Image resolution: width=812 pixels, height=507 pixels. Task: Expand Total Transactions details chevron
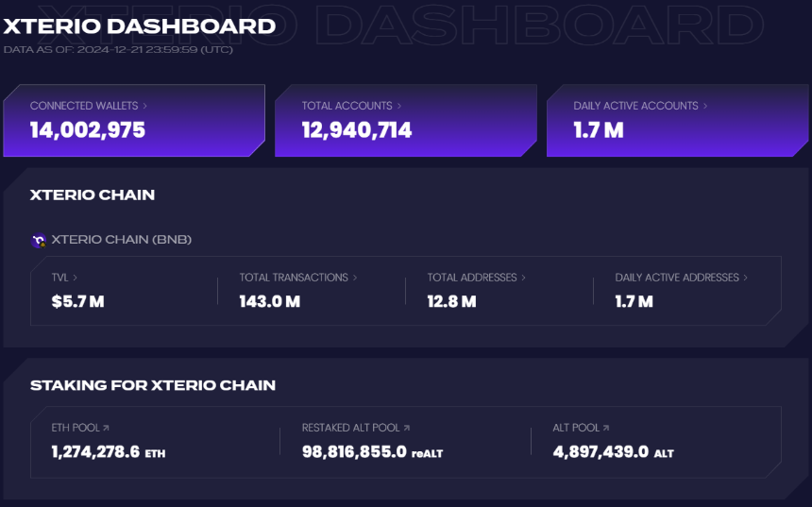355,278
